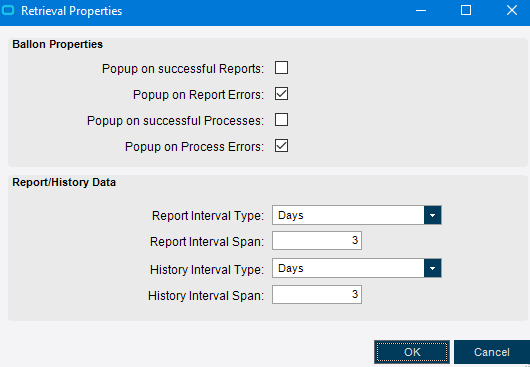Click the Retrieval Properties window icon
Image resolution: width=530 pixels, height=367 pixels.
8,11
